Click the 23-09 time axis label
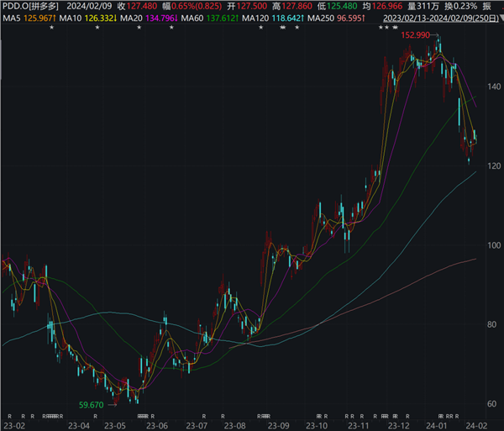 (278, 426)
